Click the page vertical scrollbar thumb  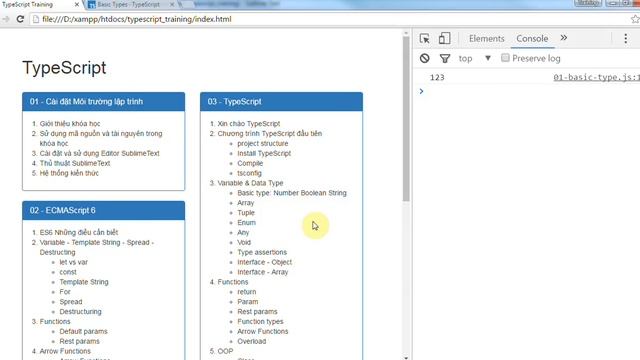[406, 118]
